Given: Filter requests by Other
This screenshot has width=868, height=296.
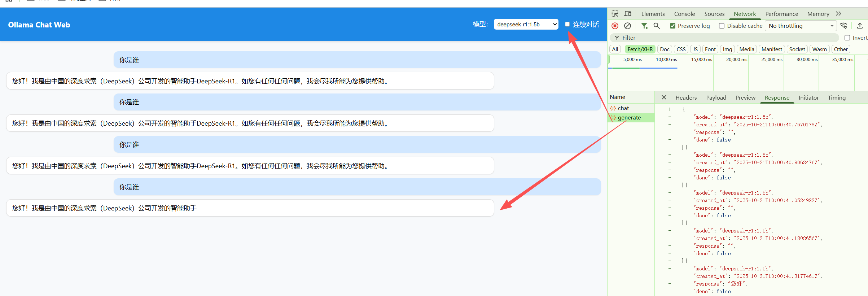Looking at the screenshot, I should point(841,49).
